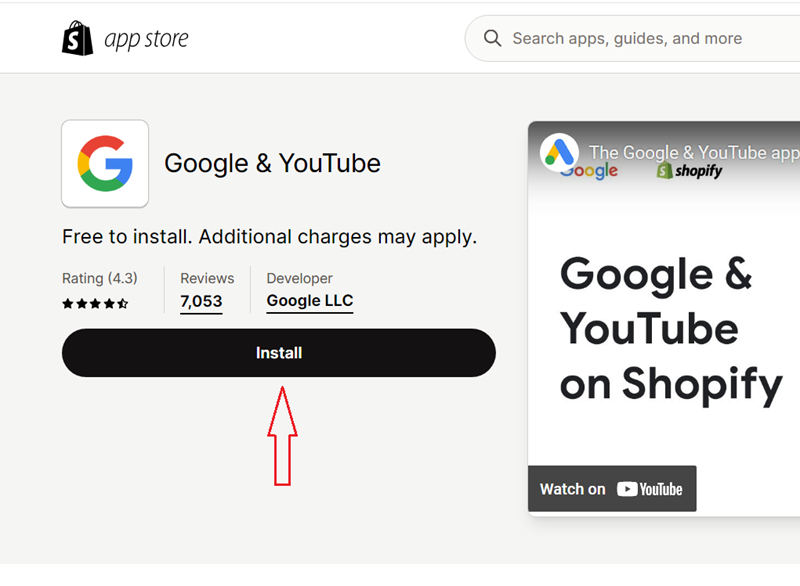Open the Google G app icon
Screen dimensions: 800x586
(105, 164)
